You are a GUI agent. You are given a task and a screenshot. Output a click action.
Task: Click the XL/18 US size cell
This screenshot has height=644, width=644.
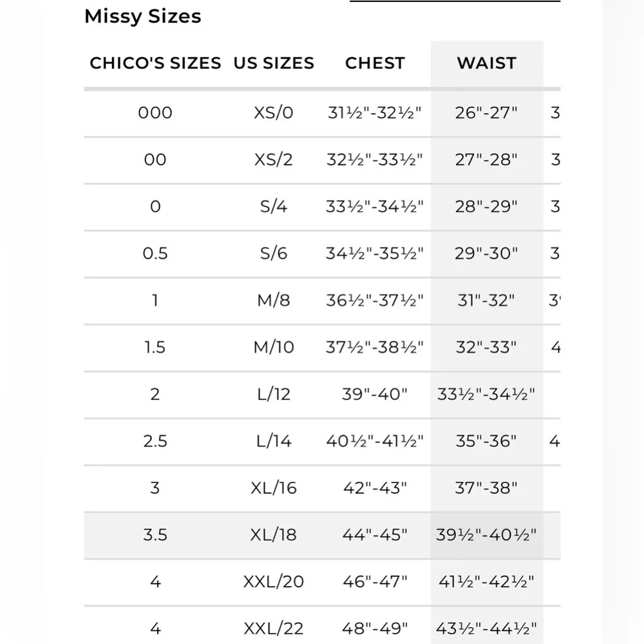coord(274,535)
